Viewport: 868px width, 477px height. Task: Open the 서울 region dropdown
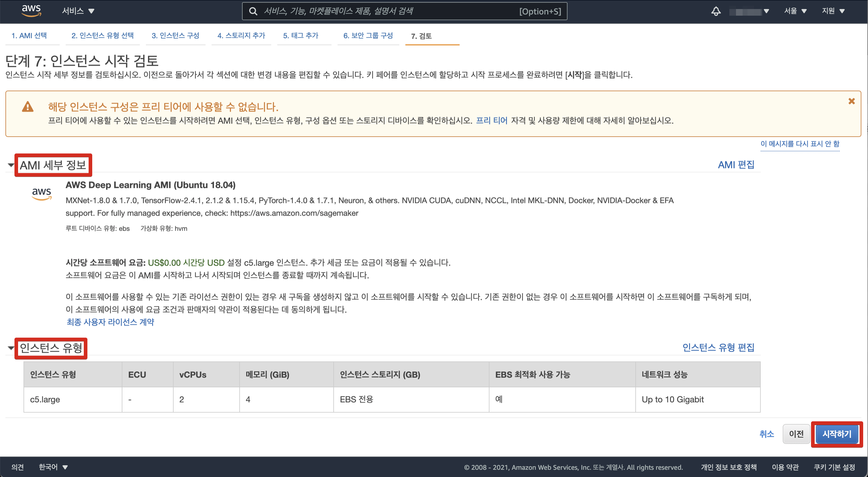[795, 11]
